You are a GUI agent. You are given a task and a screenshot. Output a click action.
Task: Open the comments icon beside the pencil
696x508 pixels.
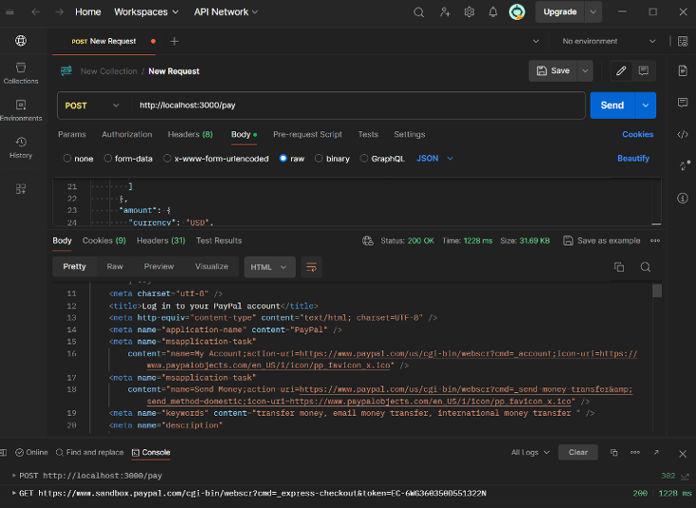(643, 71)
